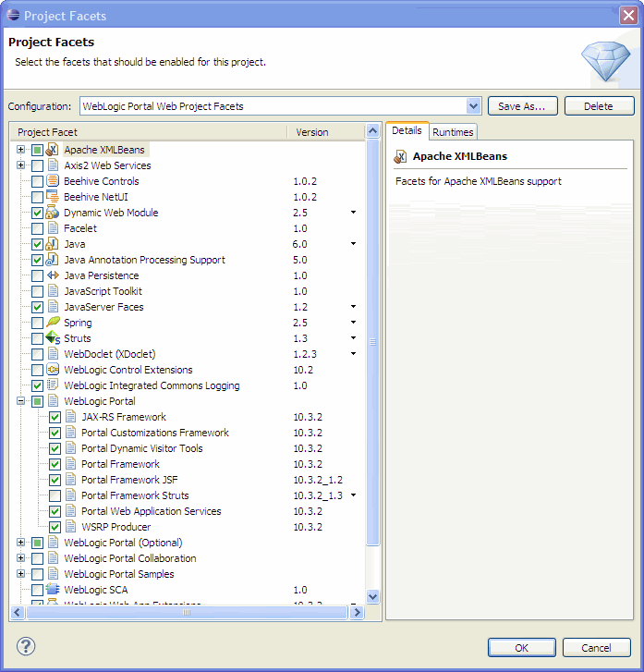Collapse the WebLogic Portal tree node
The image size is (644, 672).
click(20, 401)
